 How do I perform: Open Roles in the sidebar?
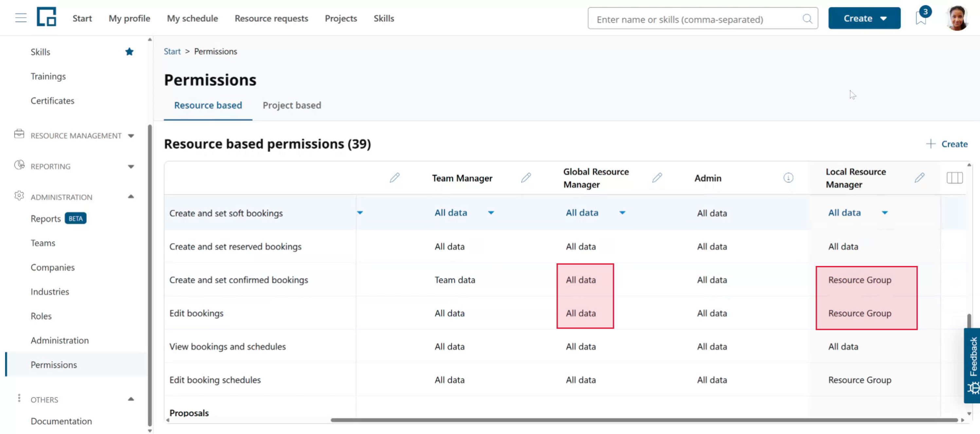(x=41, y=316)
